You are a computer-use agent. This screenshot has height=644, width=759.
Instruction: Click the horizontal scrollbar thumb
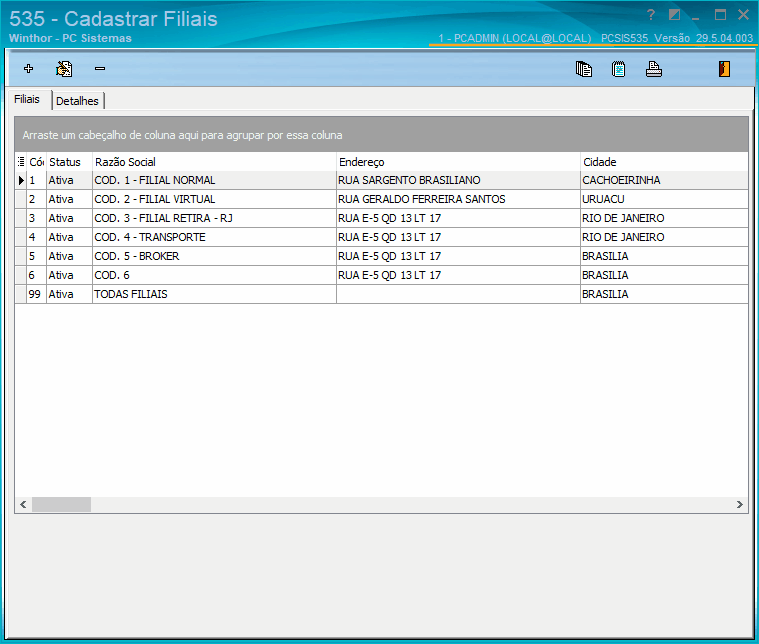[61, 505]
